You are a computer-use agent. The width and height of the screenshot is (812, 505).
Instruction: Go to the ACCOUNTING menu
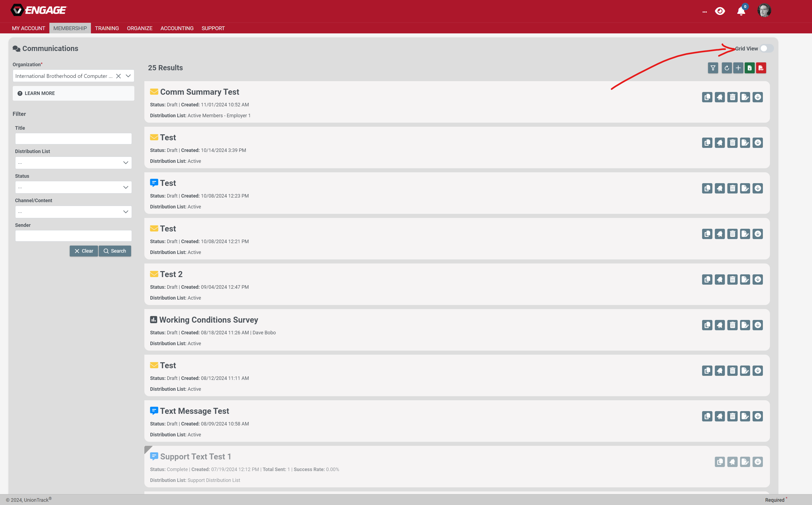[177, 28]
